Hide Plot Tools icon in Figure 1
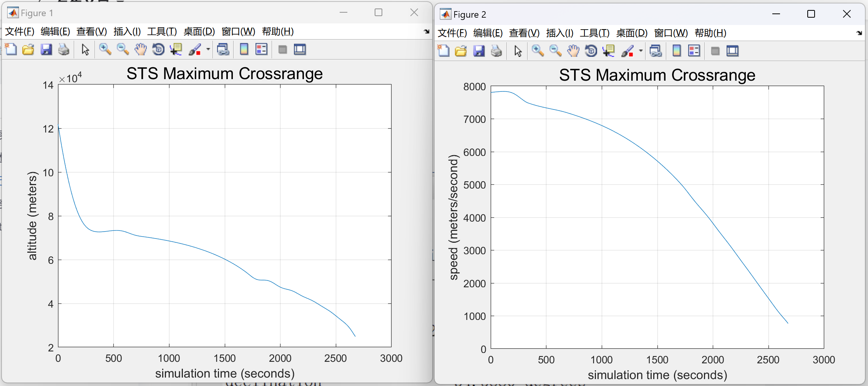The image size is (868, 386). tap(282, 50)
